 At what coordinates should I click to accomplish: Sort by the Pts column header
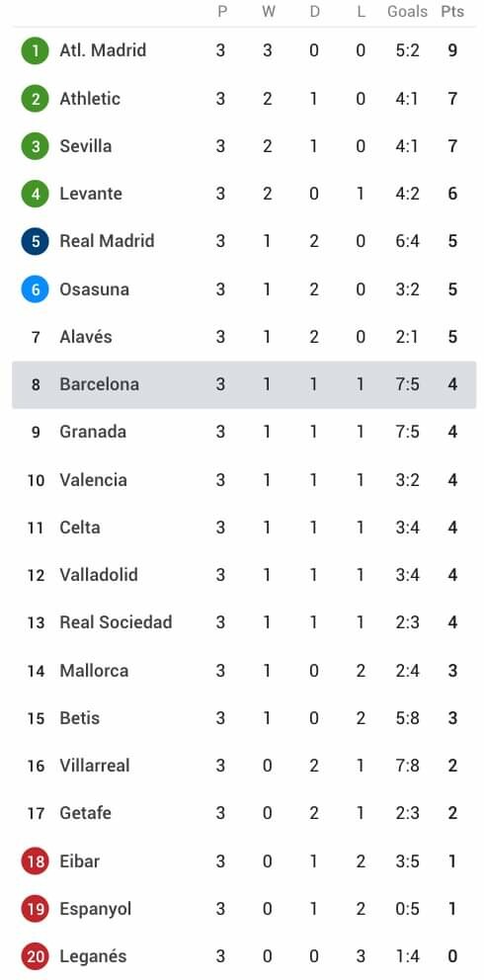pyautogui.click(x=452, y=12)
